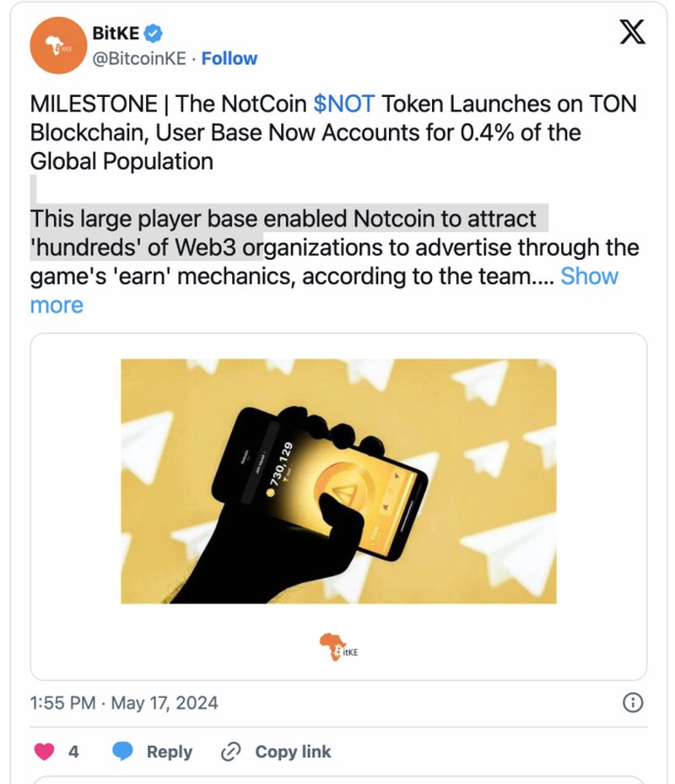
Task: Click the like count number 4
Action: (x=73, y=751)
